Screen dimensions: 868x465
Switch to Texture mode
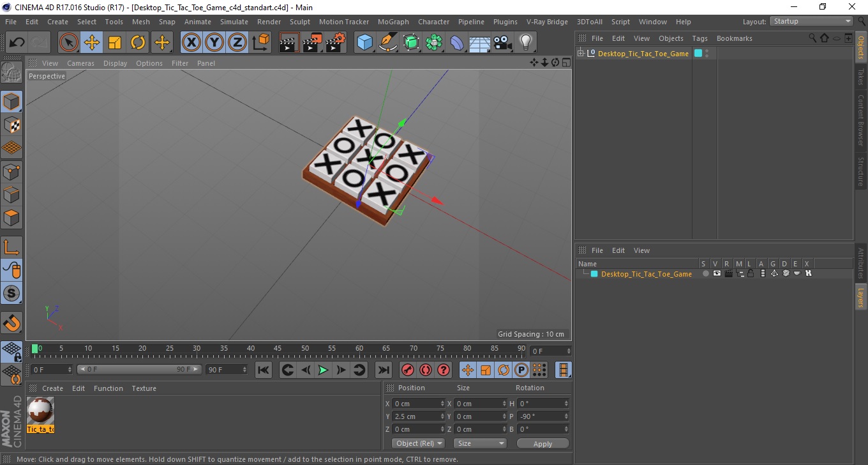pos(11,125)
